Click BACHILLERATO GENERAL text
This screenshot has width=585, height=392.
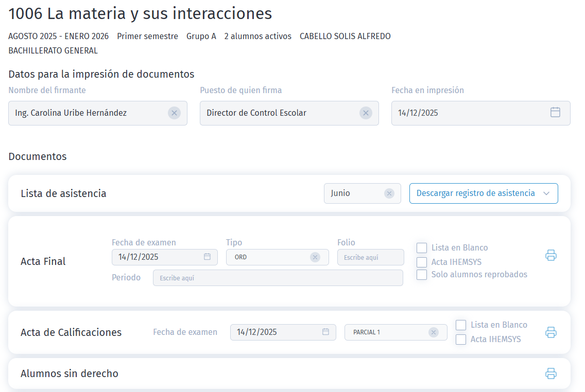(53, 51)
